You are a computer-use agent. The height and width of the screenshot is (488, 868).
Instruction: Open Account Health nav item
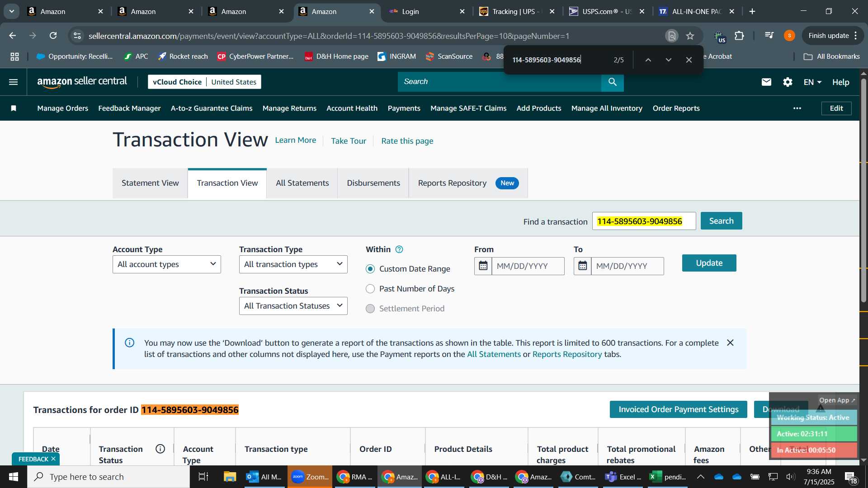click(352, 108)
